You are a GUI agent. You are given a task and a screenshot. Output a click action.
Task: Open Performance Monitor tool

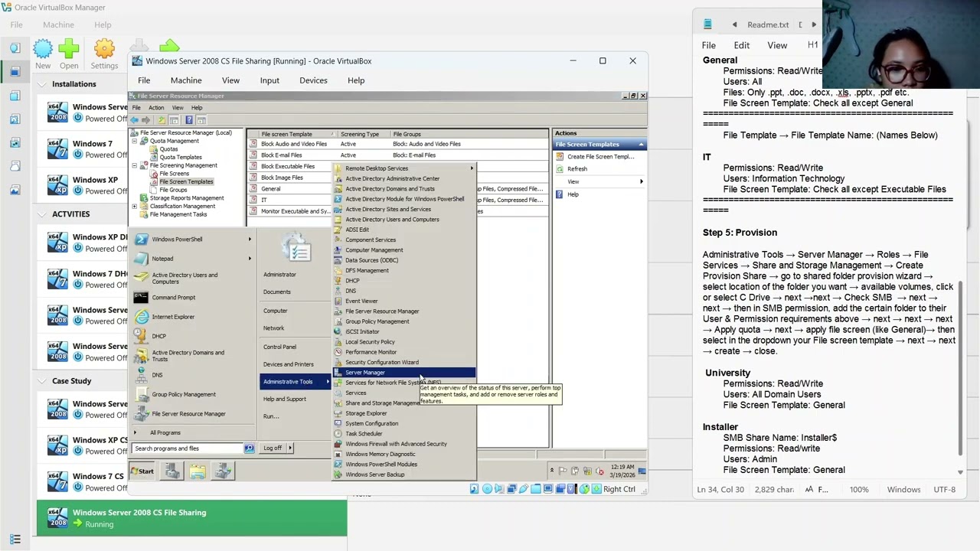[403, 352]
